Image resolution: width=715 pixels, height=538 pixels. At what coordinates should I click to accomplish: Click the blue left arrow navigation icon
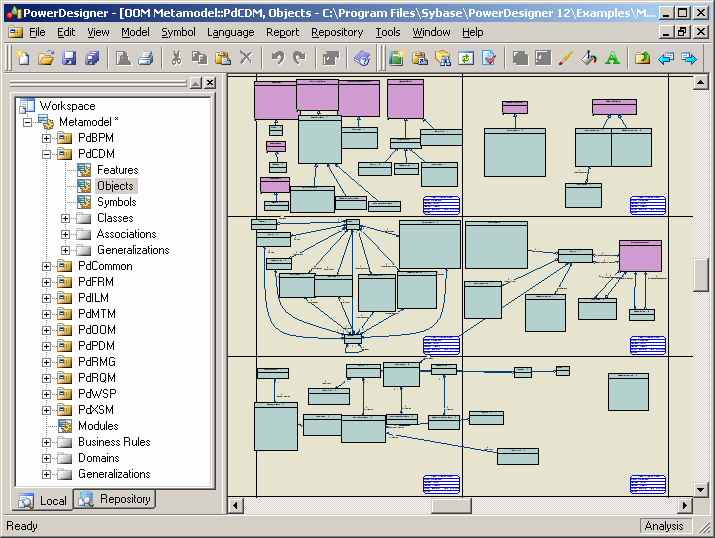[x=666, y=58]
